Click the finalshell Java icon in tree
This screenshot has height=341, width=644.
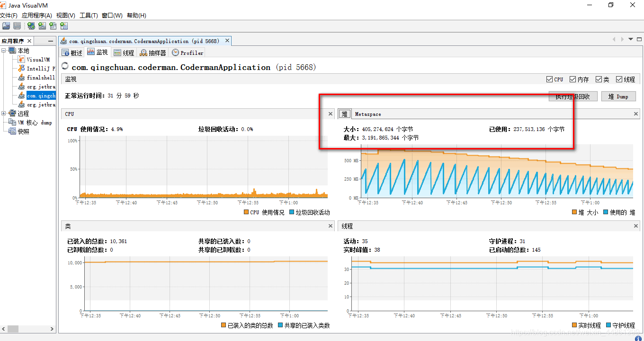point(21,78)
